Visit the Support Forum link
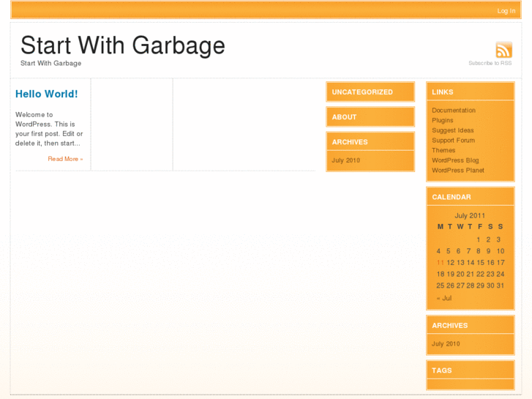This screenshot has width=532, height=399. coord(453,141)
